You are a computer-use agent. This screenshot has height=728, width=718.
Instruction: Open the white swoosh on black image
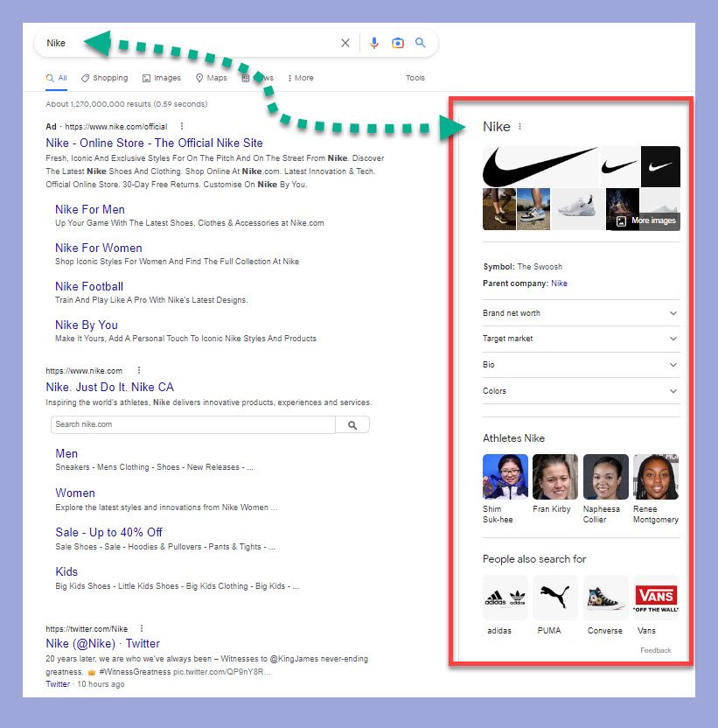pyautogui.click(x=660, y=166)
